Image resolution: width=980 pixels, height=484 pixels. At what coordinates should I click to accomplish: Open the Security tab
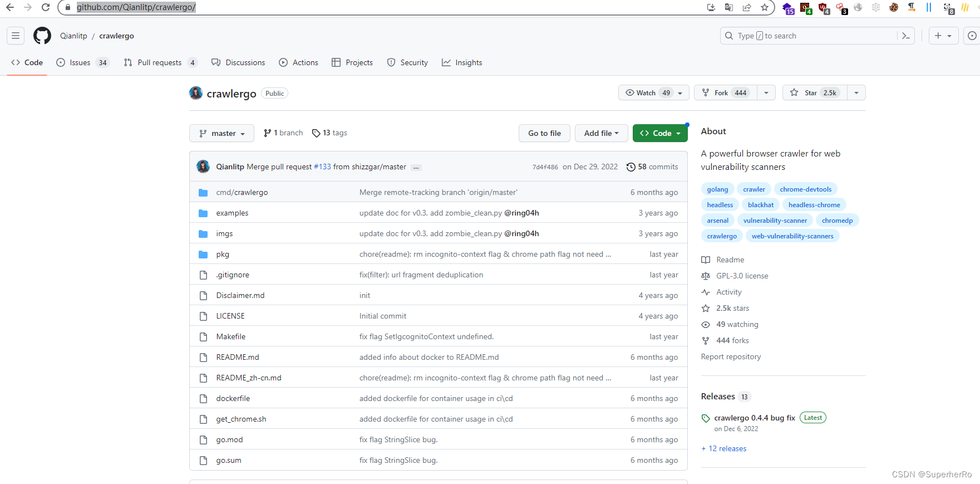pos(407,62)
